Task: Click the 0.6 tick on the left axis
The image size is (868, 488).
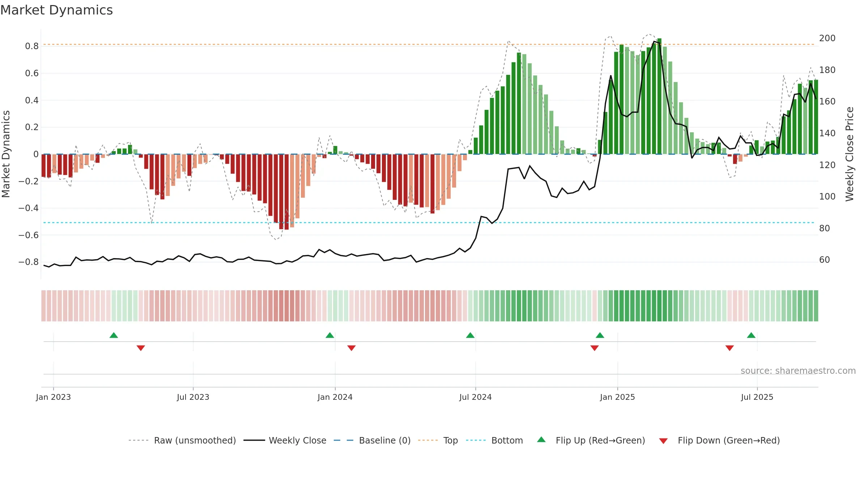Action: [32, 73]
